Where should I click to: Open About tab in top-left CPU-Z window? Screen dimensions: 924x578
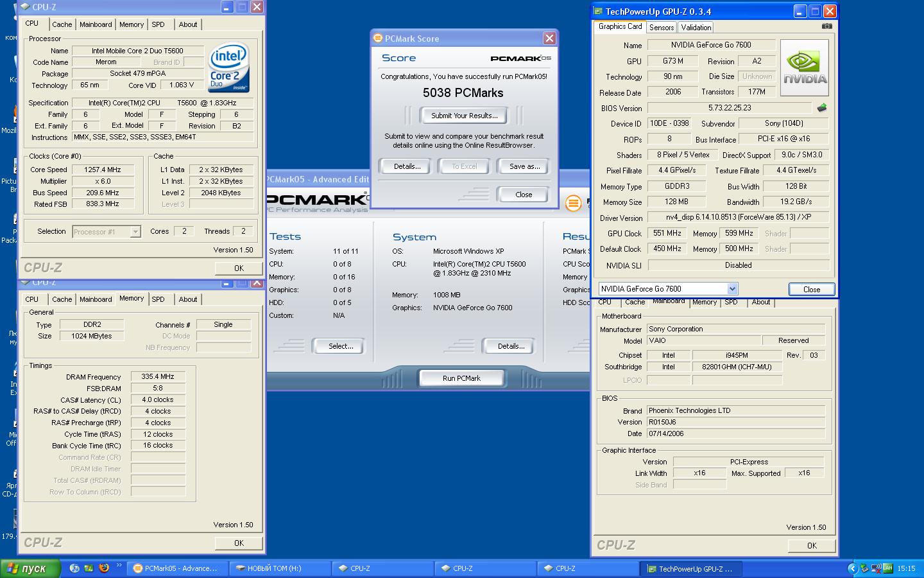(188, 24)
